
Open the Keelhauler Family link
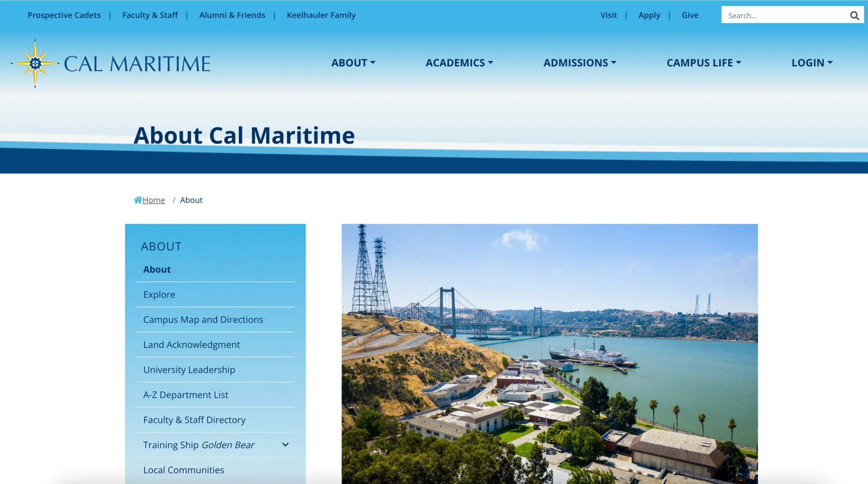tap(321, 15)
